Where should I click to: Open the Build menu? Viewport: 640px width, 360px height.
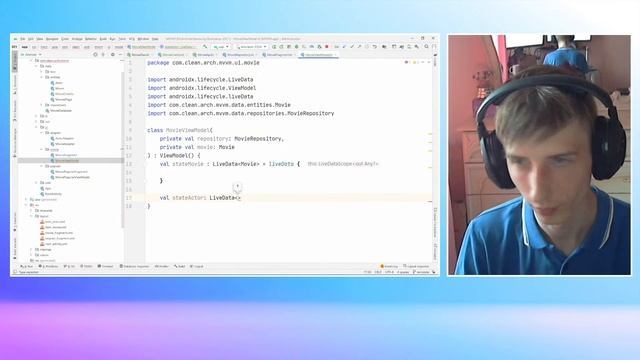[103, 39]
